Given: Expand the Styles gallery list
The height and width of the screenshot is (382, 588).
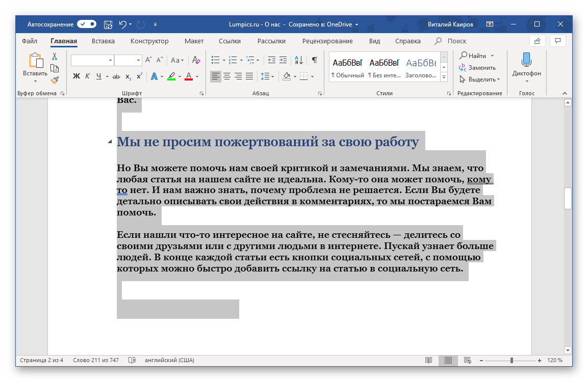Looking at the screenshot, I should coord(444,77).
